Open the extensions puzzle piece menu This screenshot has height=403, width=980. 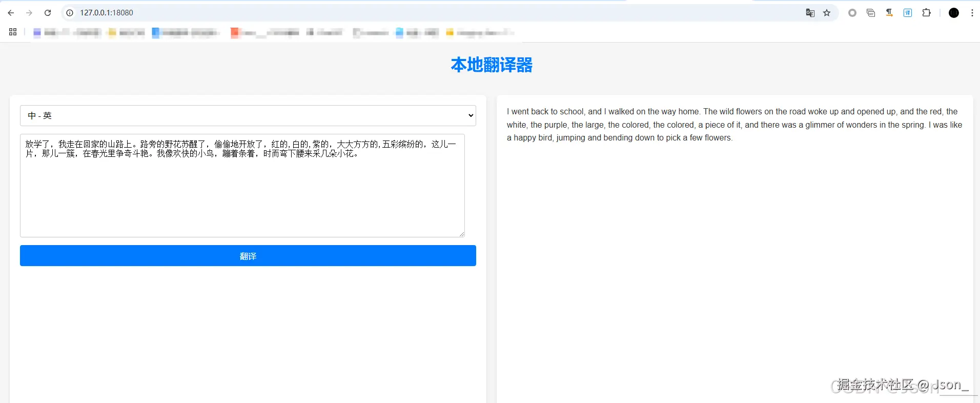(926, 13)
